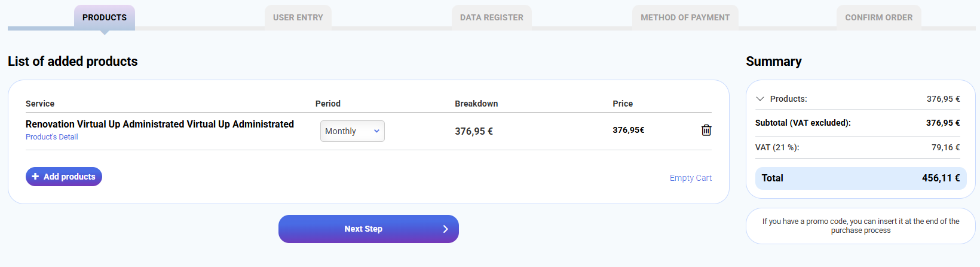Expand the Products chevron in Summary

click(760, 99)
